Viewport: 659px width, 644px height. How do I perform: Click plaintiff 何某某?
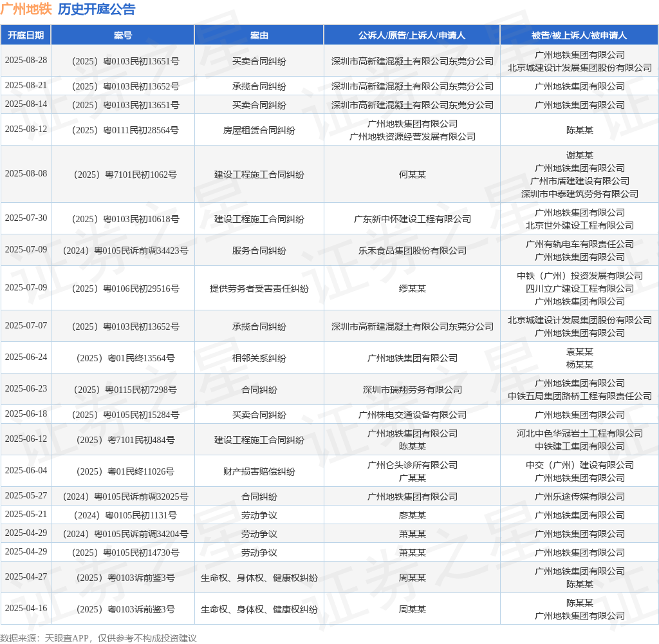(412, 175)
